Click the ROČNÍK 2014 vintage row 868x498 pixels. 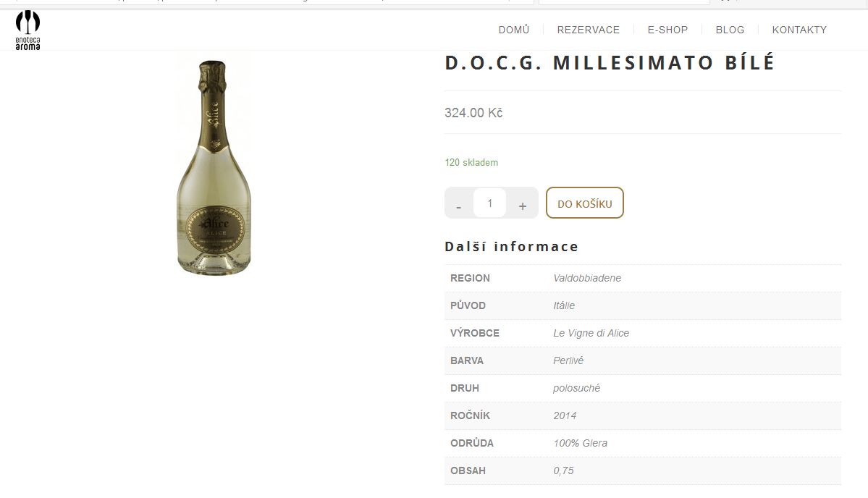643,416
